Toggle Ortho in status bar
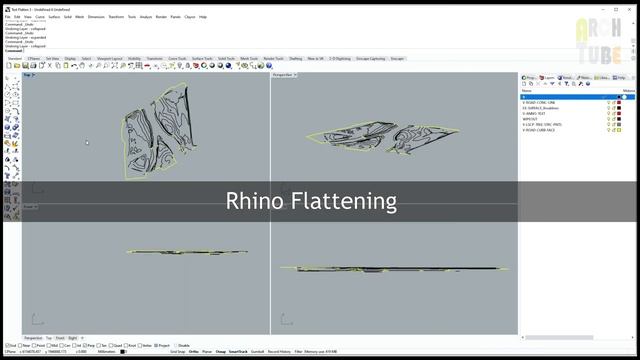The width and height of the screenshot is (640, 360). tap(193, 351)
